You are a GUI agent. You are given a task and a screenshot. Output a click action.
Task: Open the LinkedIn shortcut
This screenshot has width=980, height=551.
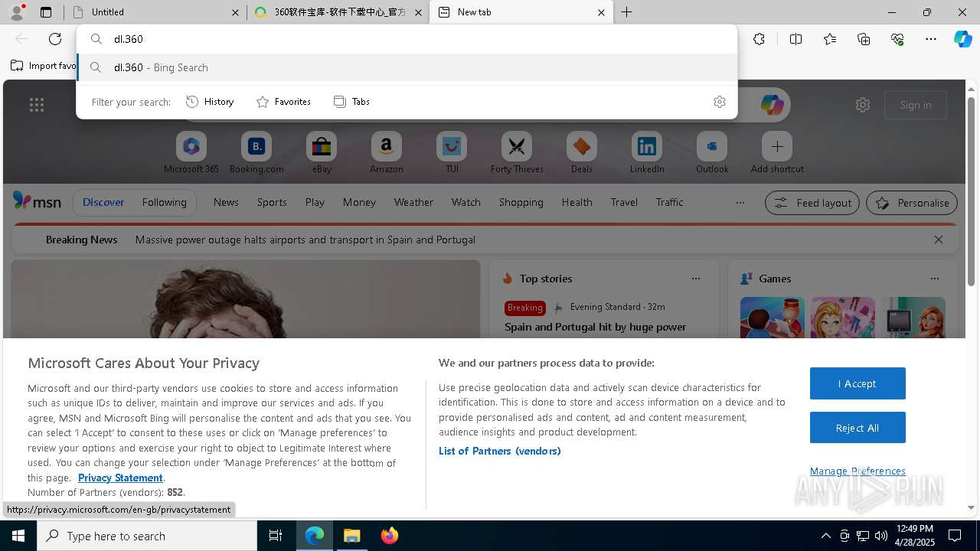[647, 153]
